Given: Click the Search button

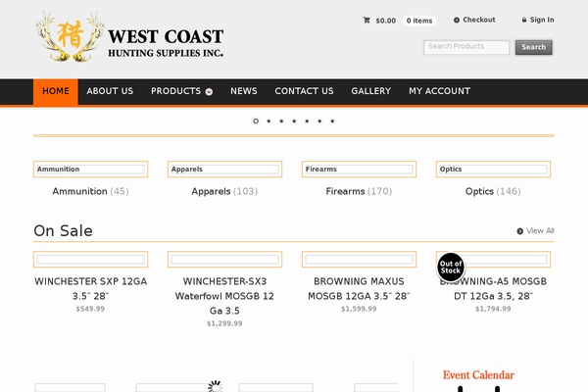Looking at the screenshot, I should tap(534, 47).
